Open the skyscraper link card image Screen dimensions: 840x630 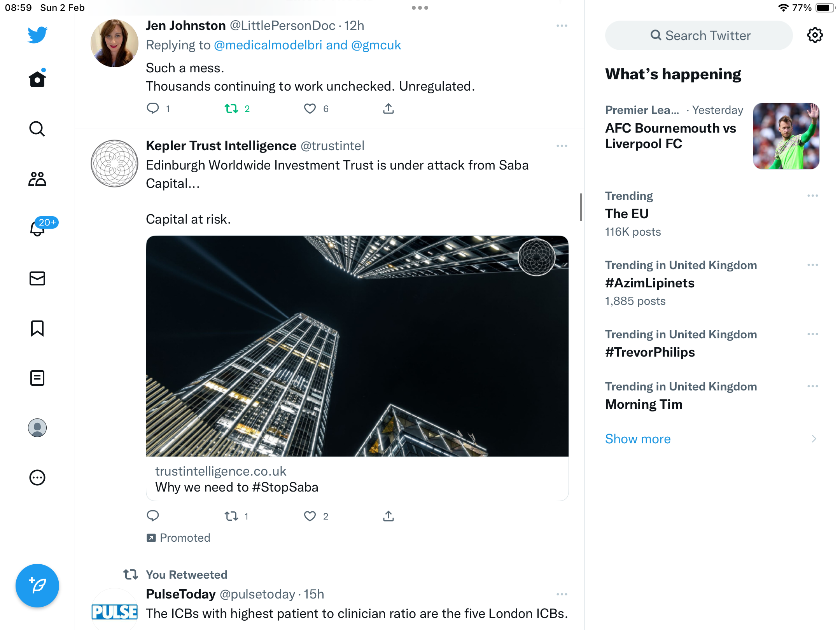[x=357, y=346]
